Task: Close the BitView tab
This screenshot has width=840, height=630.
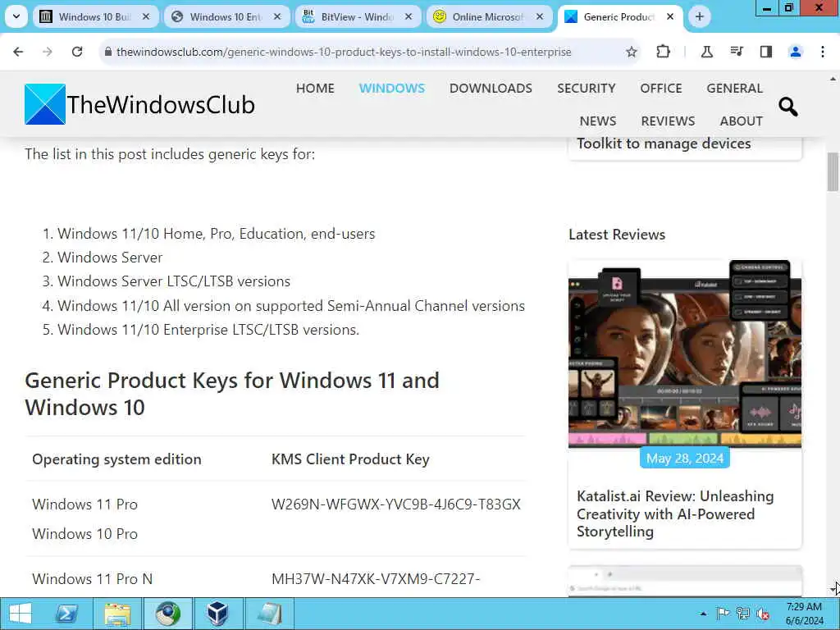Action: tap(409, 16)
